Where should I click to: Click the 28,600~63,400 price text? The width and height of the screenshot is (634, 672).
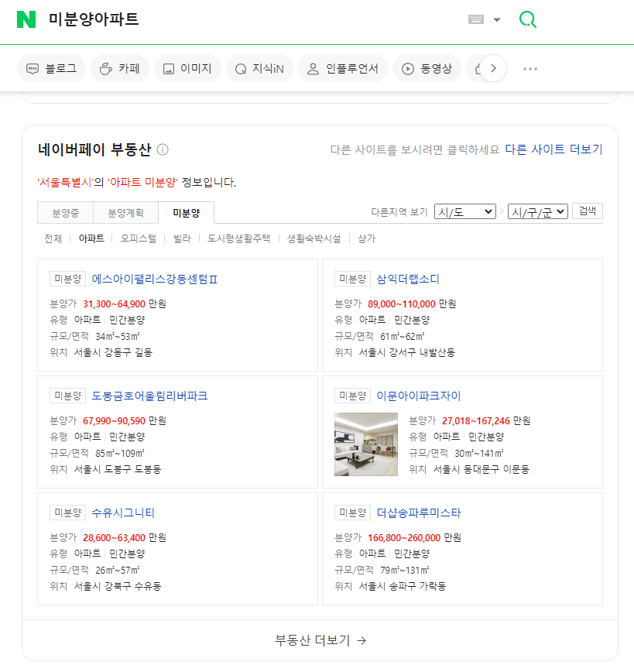(114, 538)
